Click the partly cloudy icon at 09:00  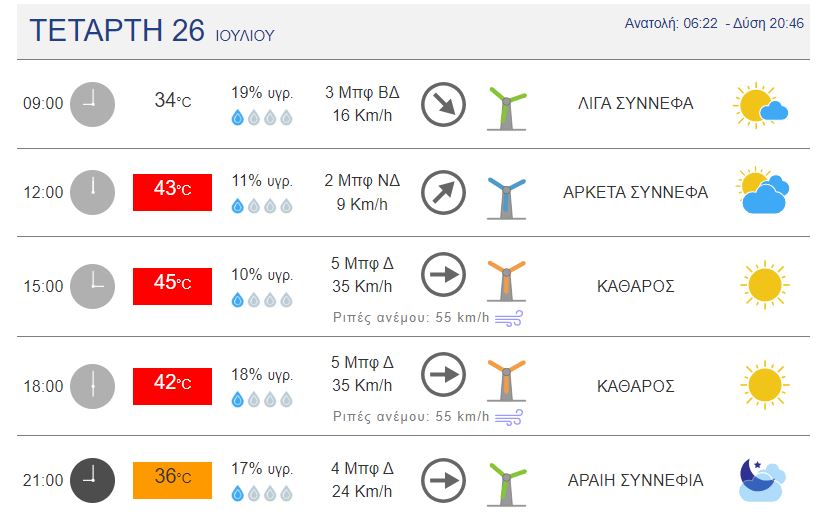(761, 104)
